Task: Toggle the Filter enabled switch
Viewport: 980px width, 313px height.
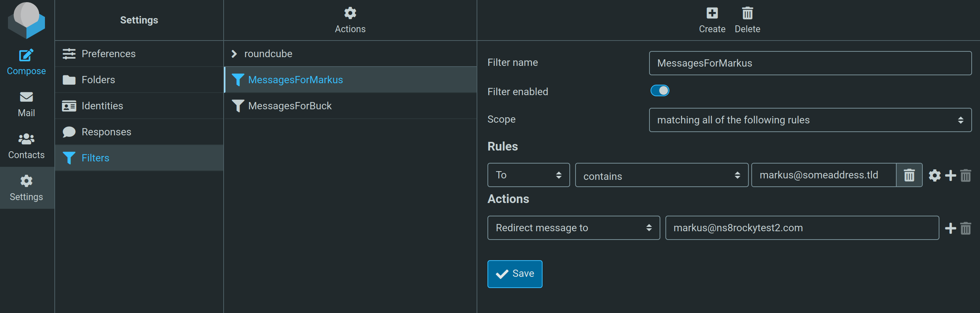Action: 660,91
